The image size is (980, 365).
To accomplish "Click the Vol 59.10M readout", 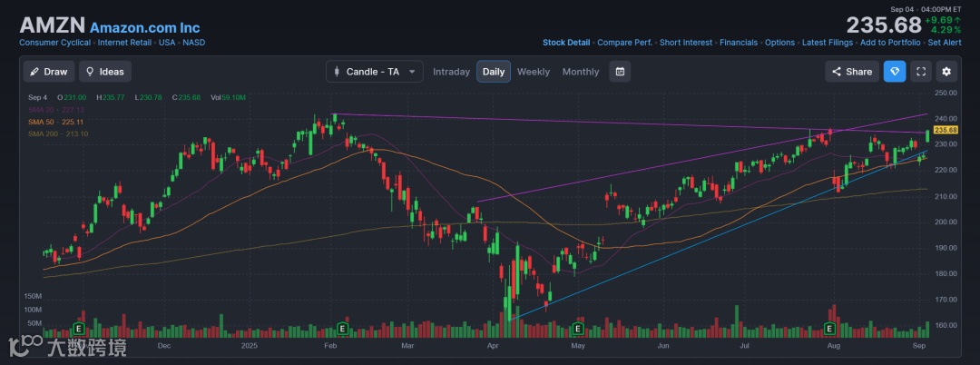I will pos(228,97).
